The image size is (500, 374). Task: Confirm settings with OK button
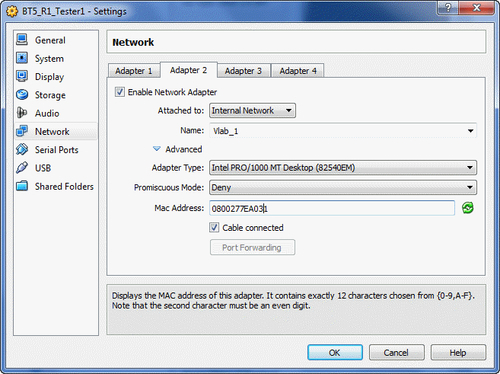335,352
